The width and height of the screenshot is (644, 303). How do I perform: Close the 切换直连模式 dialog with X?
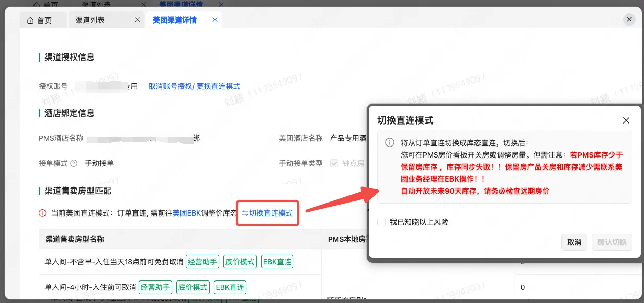(x=626, y=120)
